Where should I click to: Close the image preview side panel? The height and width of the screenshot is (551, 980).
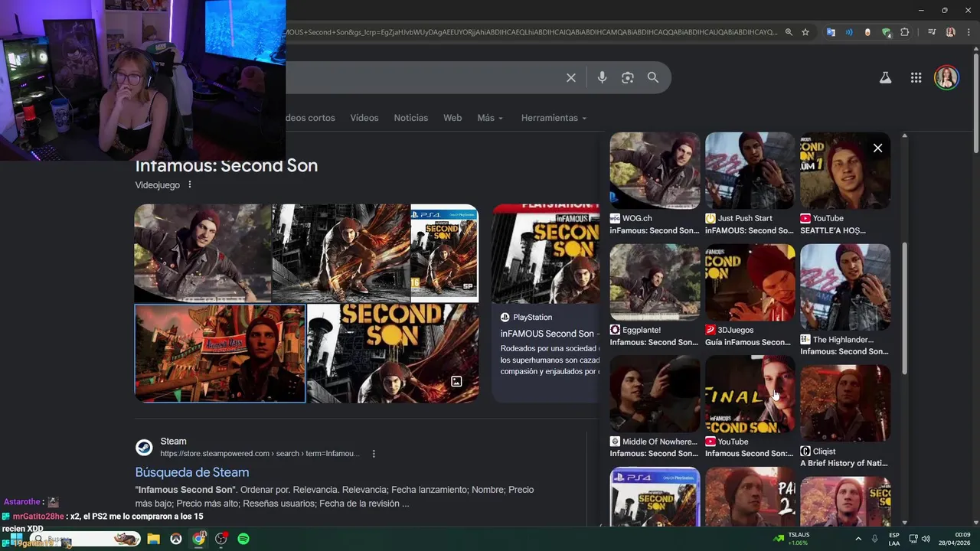[x=878, y=148]
